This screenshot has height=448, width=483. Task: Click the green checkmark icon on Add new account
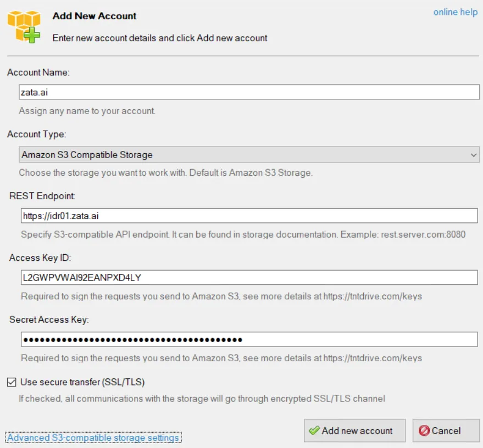coord(314,430)
